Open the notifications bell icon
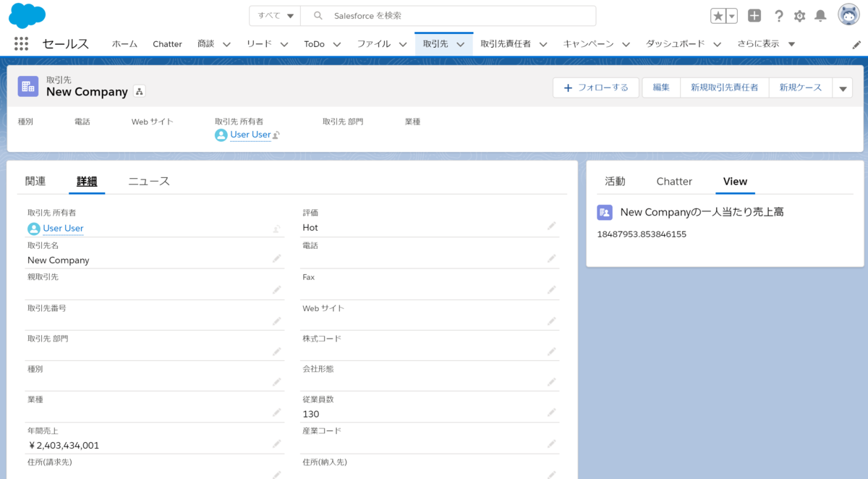 click(x=820, y=16)
